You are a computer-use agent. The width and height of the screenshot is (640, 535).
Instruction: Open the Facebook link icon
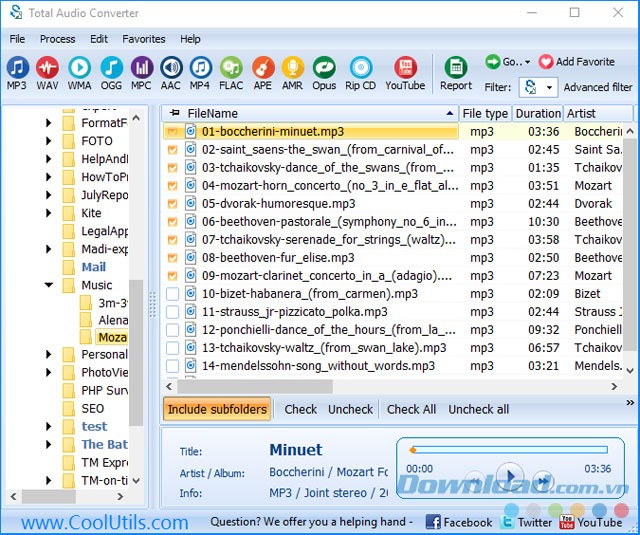tap(433, 522)
